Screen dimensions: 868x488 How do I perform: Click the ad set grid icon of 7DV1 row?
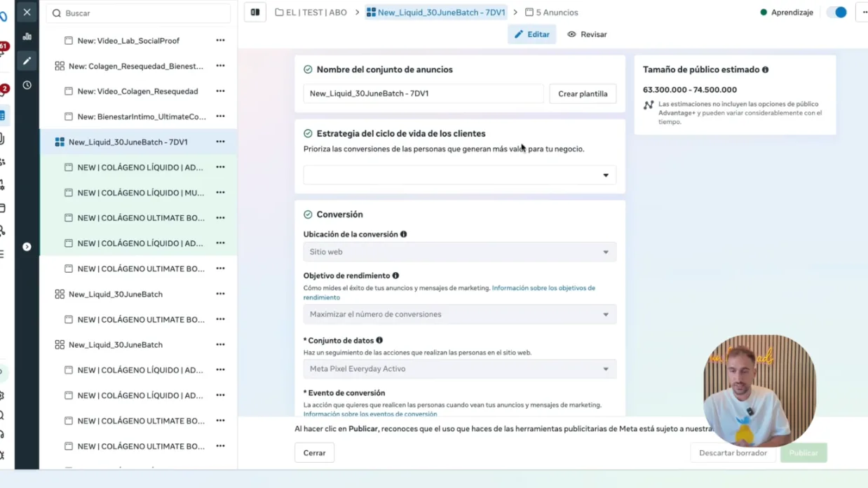(60, 142)
